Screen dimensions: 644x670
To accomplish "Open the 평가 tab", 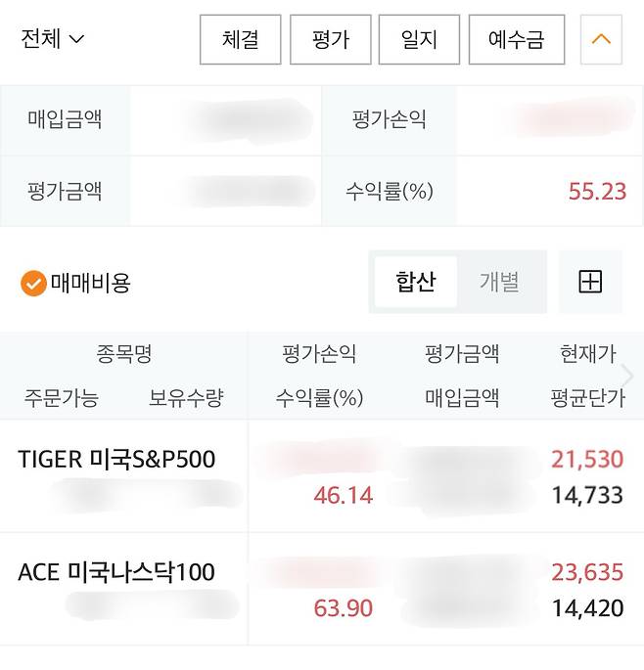I will click(x=330, y=40).
